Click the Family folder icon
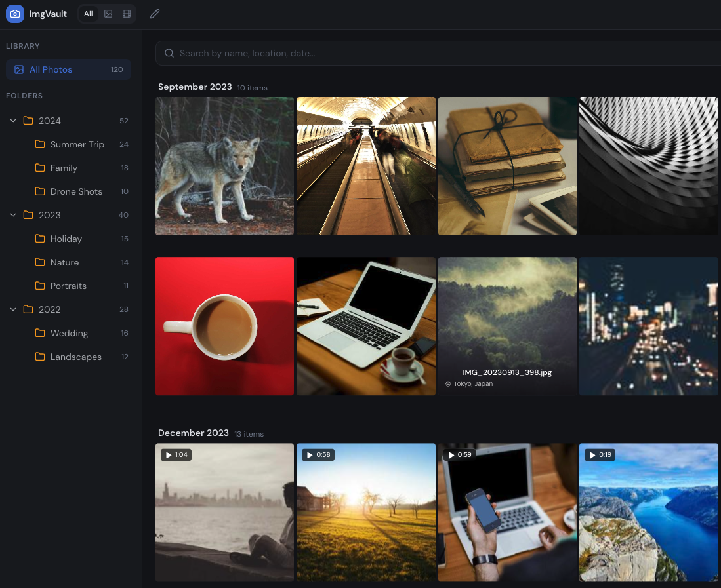Image resolution: width=721 pixels, height=588 pixels. pos(40,168)
